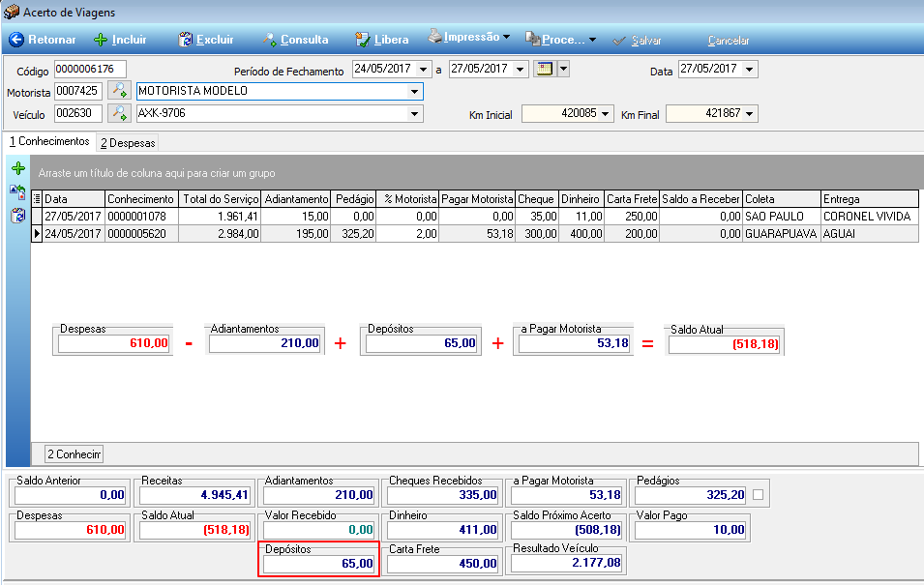
Task: Open the Km Final dropdown arrow
Action: click(749, 114)
